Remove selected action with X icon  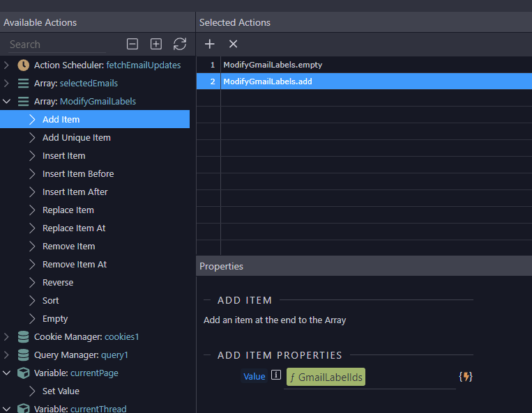tap(233, 44)
